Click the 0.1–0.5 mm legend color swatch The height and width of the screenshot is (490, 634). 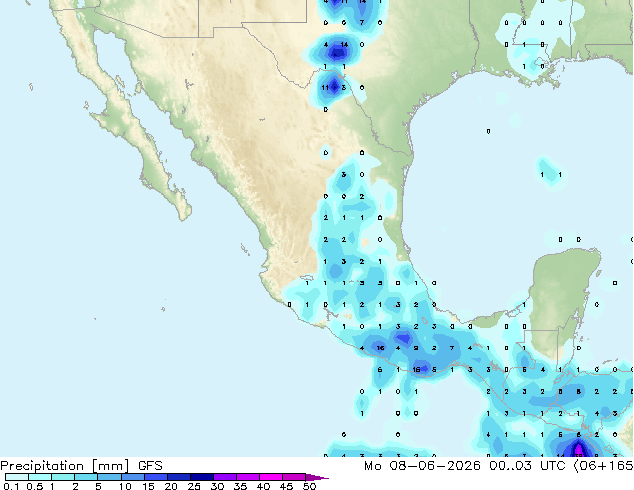tap(17, 477)
